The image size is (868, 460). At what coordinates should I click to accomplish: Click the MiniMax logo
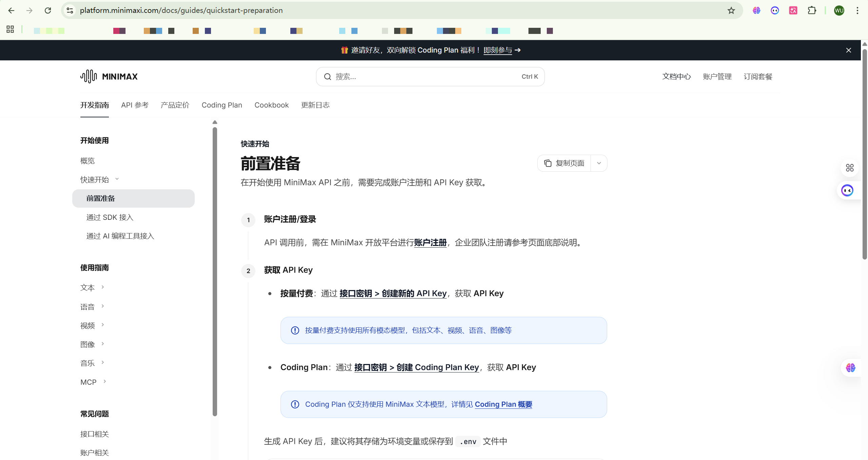point(109,76)
